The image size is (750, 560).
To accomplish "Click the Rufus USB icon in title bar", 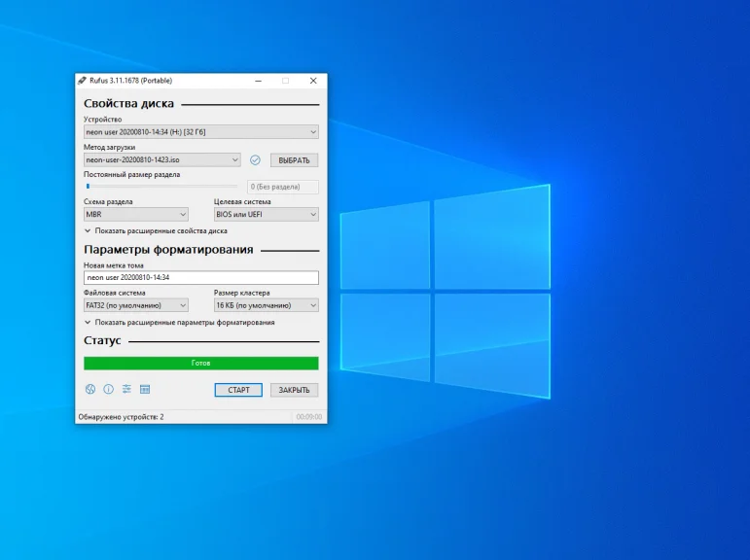I will coord(83,81).
